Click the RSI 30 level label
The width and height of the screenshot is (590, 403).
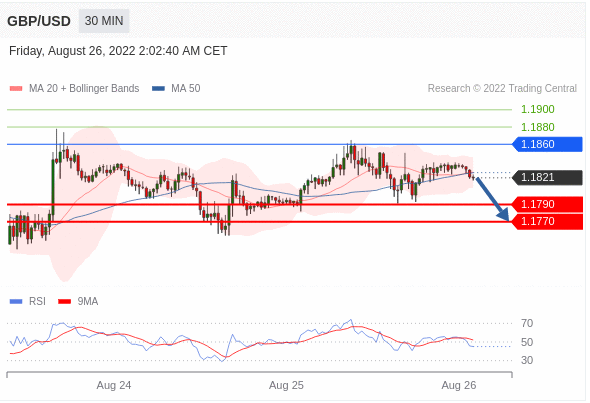527,360
